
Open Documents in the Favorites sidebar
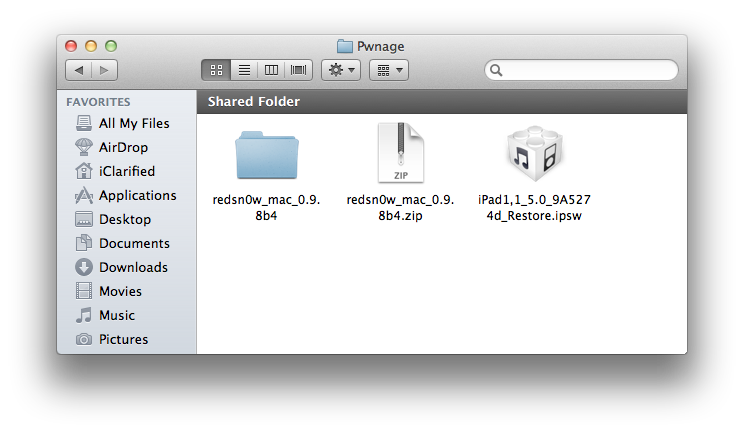click(x=134, y=243)
